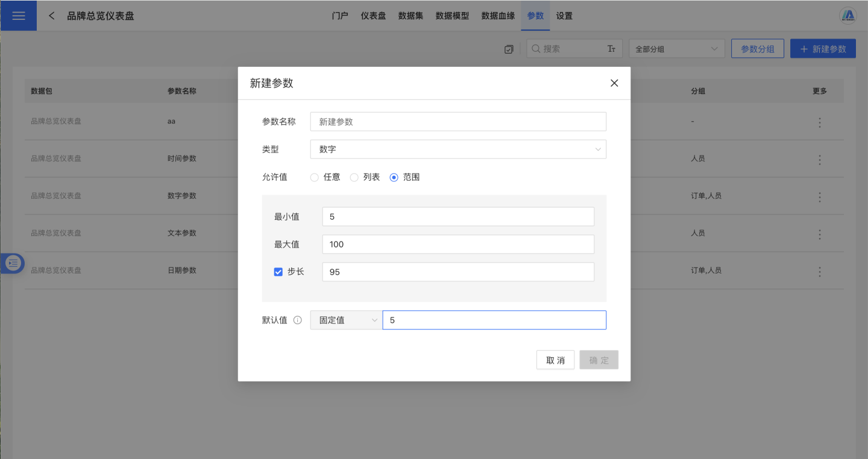Open the hamburger menu icon
The image size is (868, 459).
[x=19, y=16]
